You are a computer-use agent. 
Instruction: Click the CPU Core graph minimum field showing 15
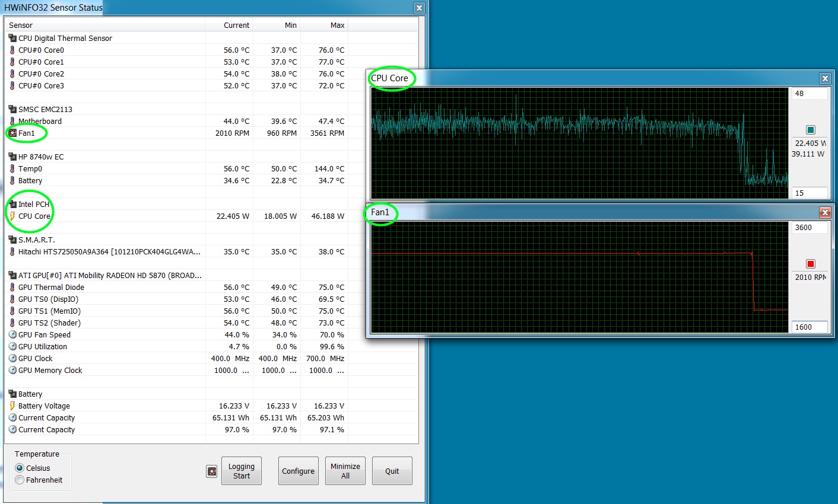pyautogui.click(x=810, y=193)
